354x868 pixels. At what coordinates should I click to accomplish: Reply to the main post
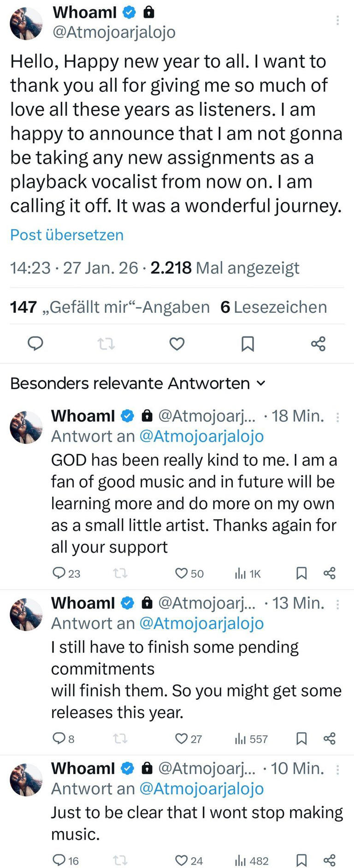click(35, 344)
